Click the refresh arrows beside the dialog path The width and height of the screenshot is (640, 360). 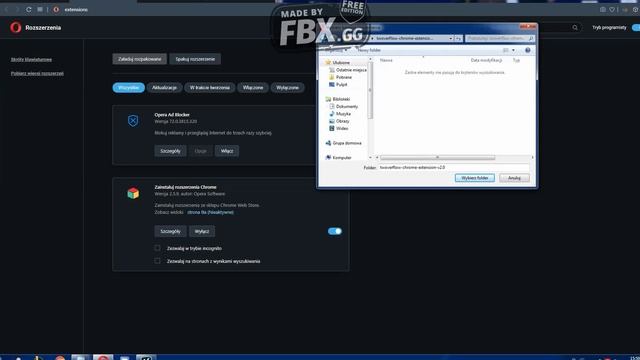point(458,38)
